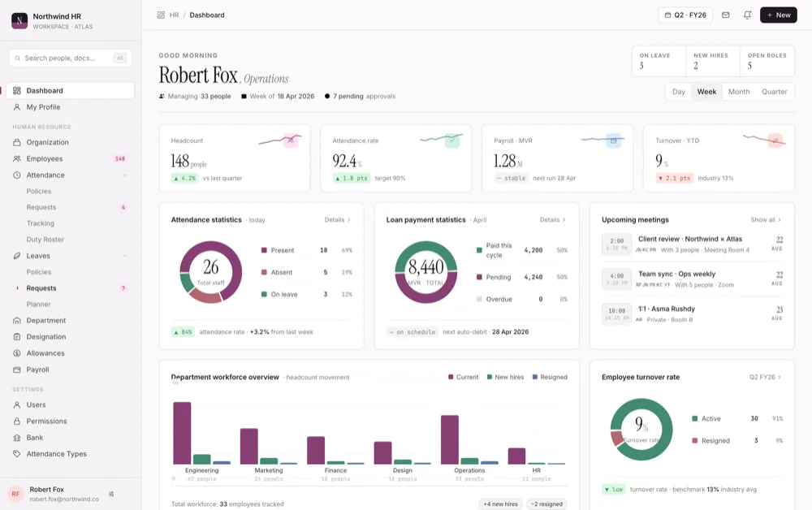Screen dimensions: 812x510
Task: Open the Tracking menu item
Action: [x=41, y=223]
